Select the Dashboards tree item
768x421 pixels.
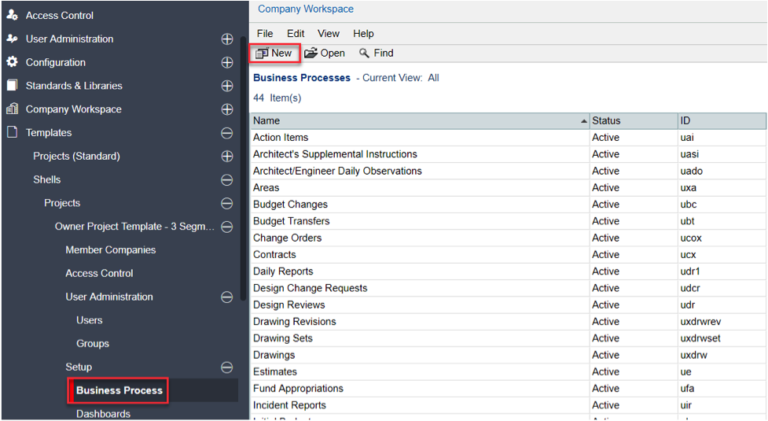[x=103, y=413]
